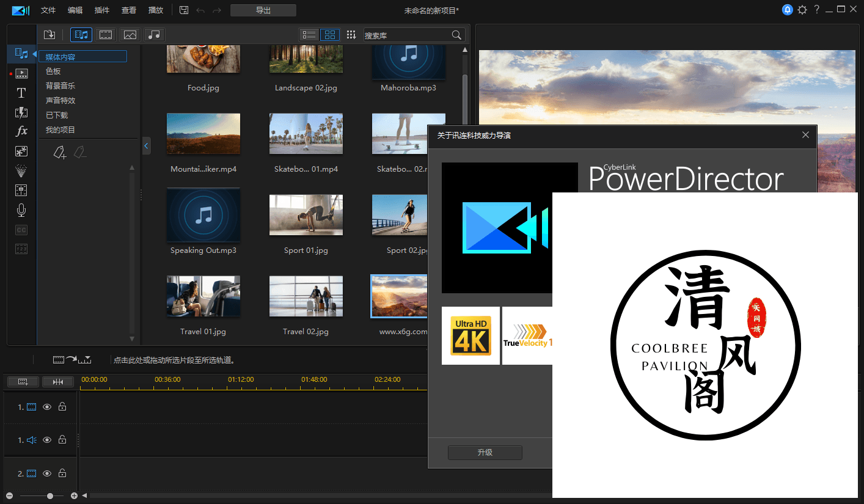Collapse the library side panel arrow
The width and height of the screenshot is (864, 504).
(x=146, y=145)
